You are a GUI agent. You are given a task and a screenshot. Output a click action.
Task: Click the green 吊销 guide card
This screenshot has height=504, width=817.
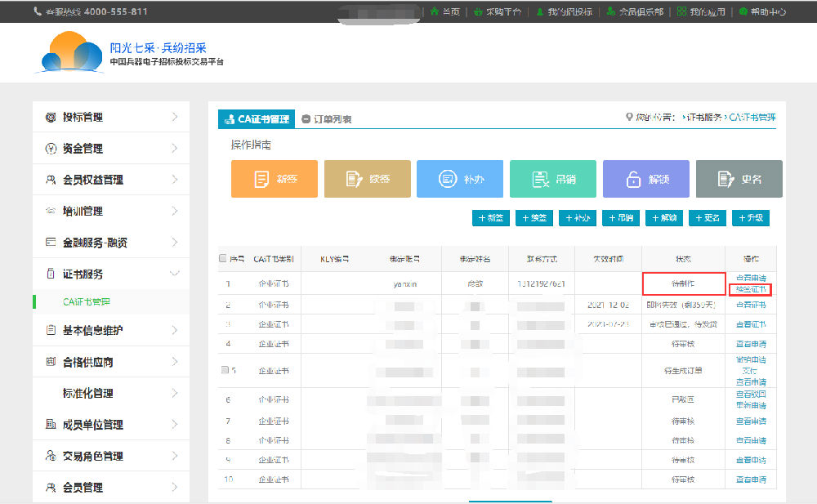point(553,179)
